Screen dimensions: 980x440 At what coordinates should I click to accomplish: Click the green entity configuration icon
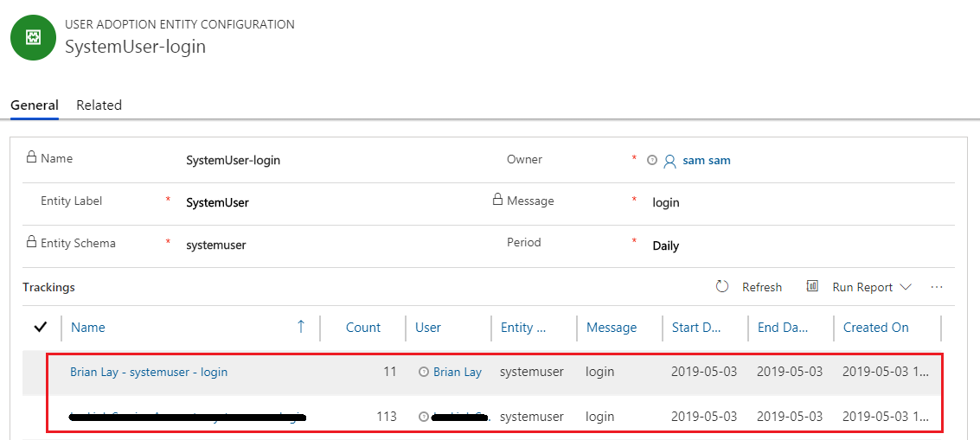[x=34, y=37]
